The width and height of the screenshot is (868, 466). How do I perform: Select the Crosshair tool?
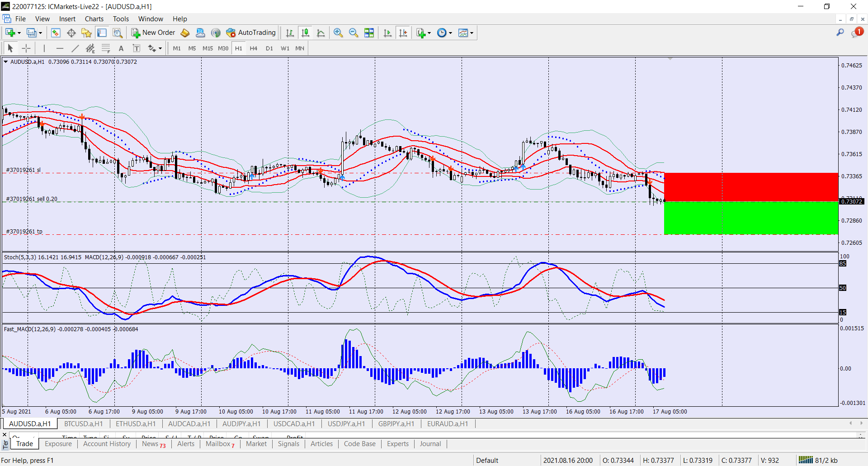[x=26, y=48]
